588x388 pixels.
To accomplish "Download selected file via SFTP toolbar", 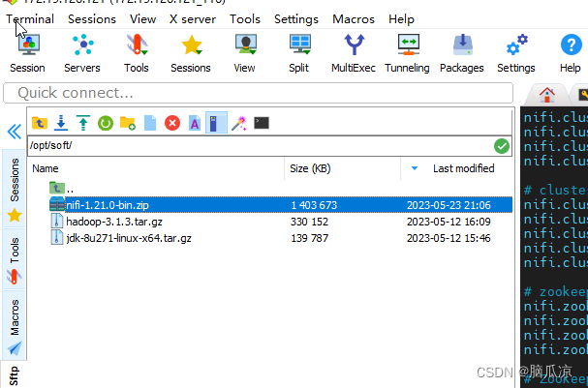I will pos(61,123).
